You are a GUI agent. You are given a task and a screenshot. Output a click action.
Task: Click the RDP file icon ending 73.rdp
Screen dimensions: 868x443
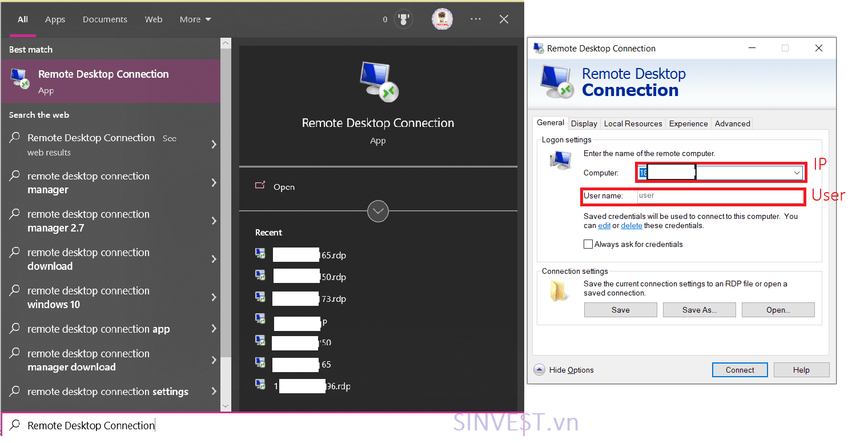pos(260,297)
